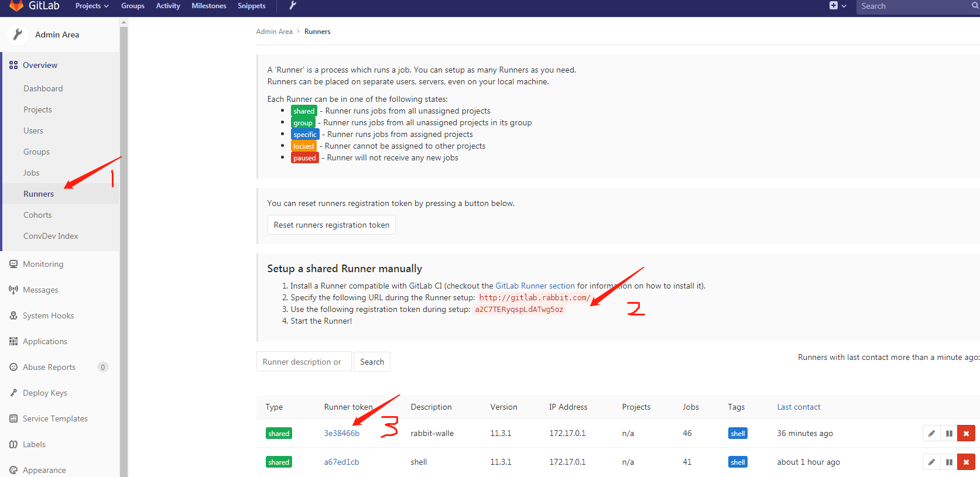
Task: Click the Deploy Keys key icon
Action: [13, 393]
